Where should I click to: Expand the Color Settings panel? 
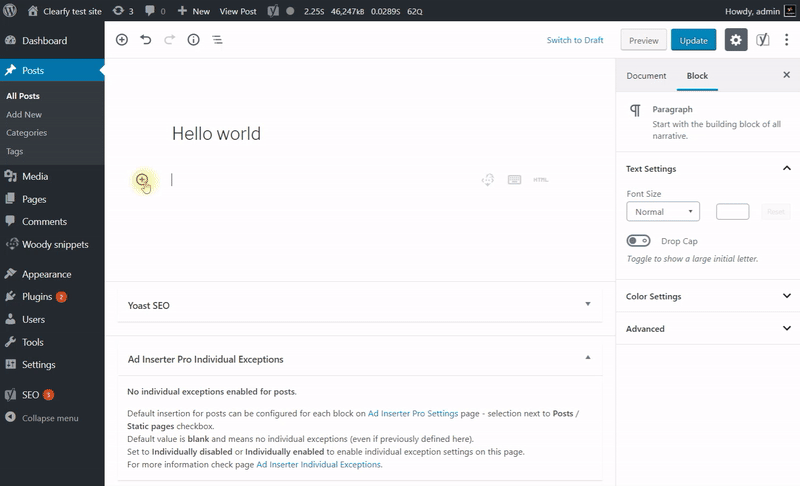tap(707, 297)
